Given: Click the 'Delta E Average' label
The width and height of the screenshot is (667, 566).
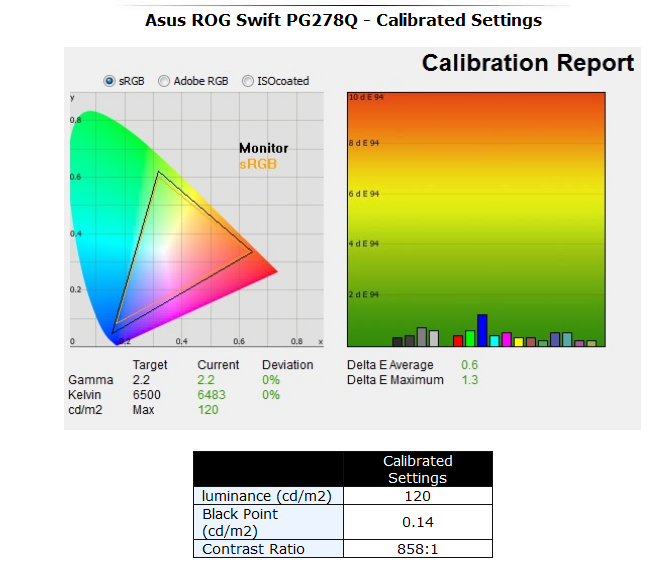Looking at the screenshot, I should [390, 365].
